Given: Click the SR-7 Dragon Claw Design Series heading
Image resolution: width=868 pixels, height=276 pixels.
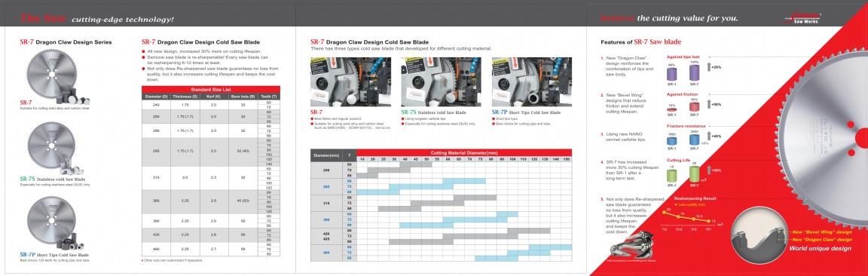Looking at the screenshot, I should point(66,42).
